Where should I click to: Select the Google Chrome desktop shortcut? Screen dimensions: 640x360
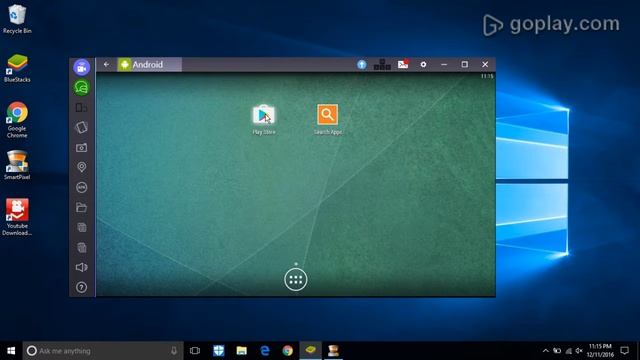point(17,120)
